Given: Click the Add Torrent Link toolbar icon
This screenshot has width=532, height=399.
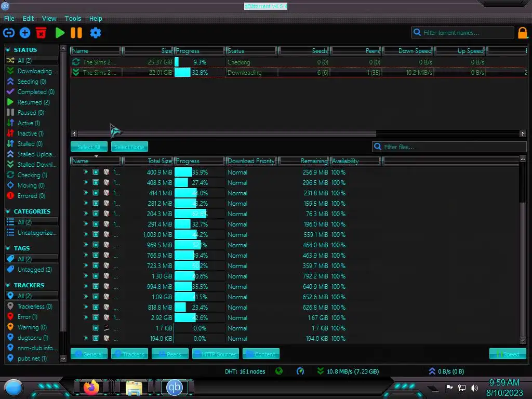Looking at the screenshot, I should coord(9,33).
